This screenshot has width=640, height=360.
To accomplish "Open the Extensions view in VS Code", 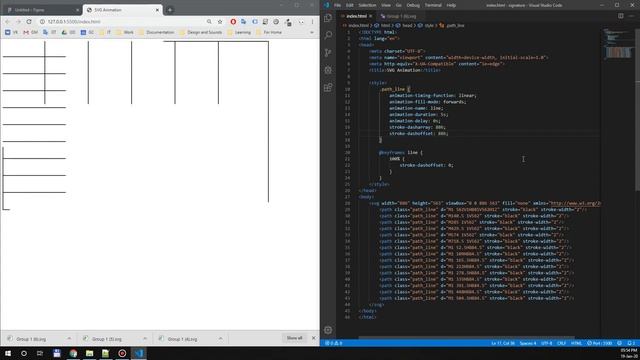I will (328, 88).
